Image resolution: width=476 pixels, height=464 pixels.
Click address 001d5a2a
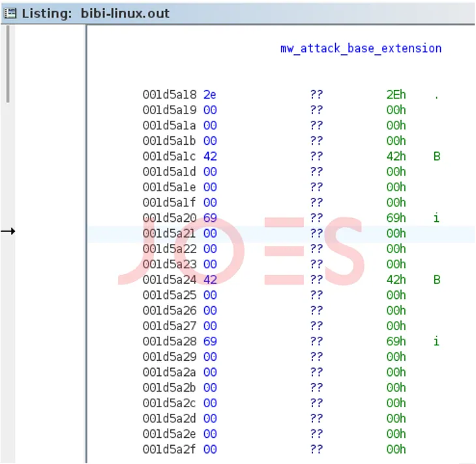[x=170, y=373]
